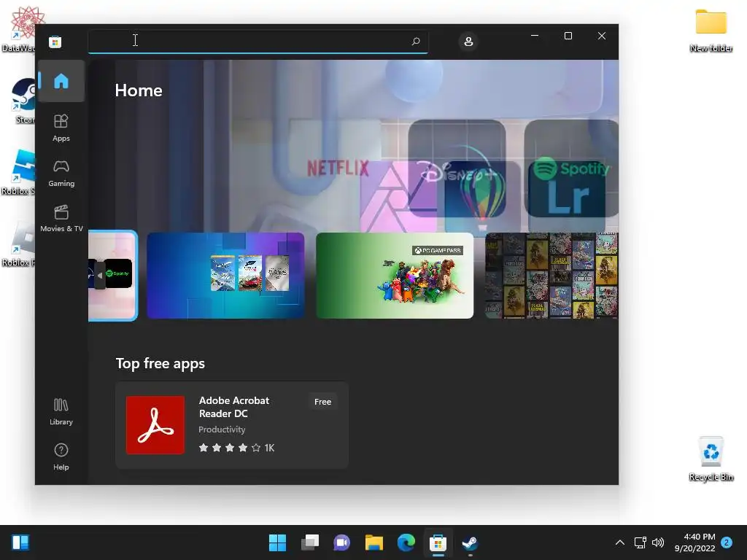Open the clock and date panel
This screenshot has height=560, width=747.
(694, 542)
